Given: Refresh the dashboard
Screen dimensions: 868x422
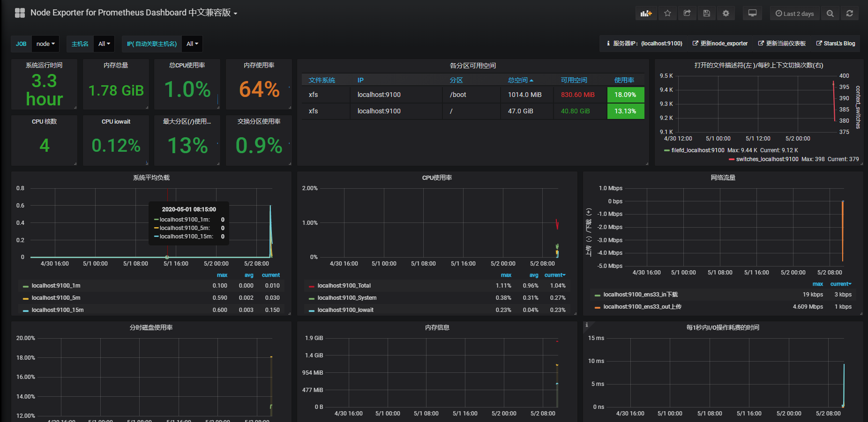Looking at the screenshot, I should tap(849, 14).
